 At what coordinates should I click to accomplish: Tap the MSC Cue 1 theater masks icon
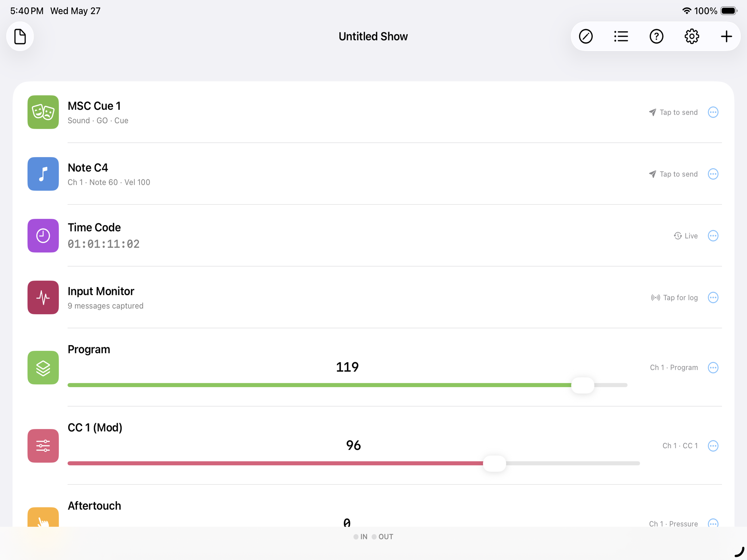tap(43, 112)
